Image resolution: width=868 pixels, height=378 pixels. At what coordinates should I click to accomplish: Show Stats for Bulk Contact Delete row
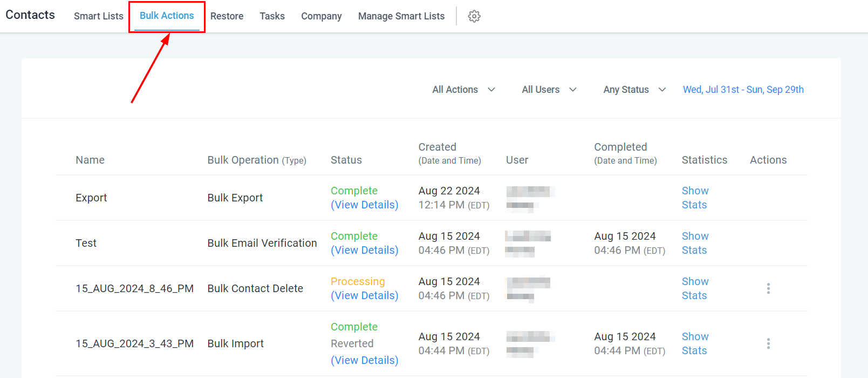[x=695, y=288]
